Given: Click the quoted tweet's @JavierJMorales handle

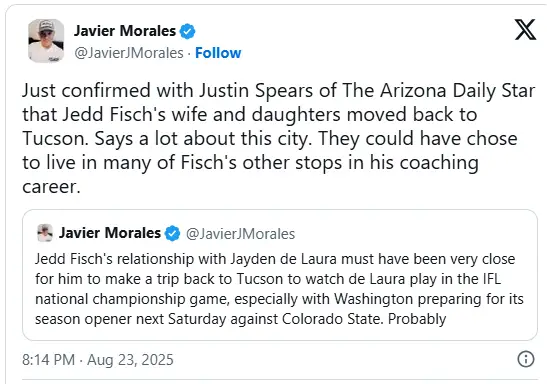Looking at the screenshot, I should [240, 234].
